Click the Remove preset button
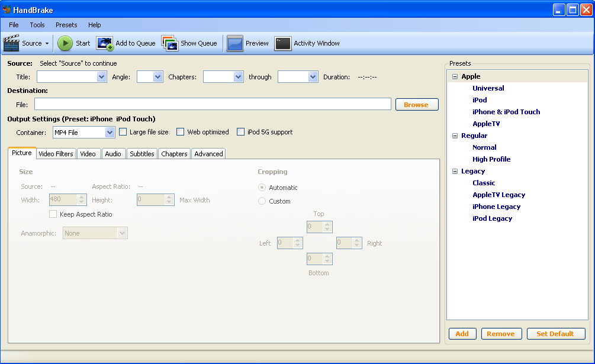The height and width of the screenshot is (364, 595). [x=501, y=334]
